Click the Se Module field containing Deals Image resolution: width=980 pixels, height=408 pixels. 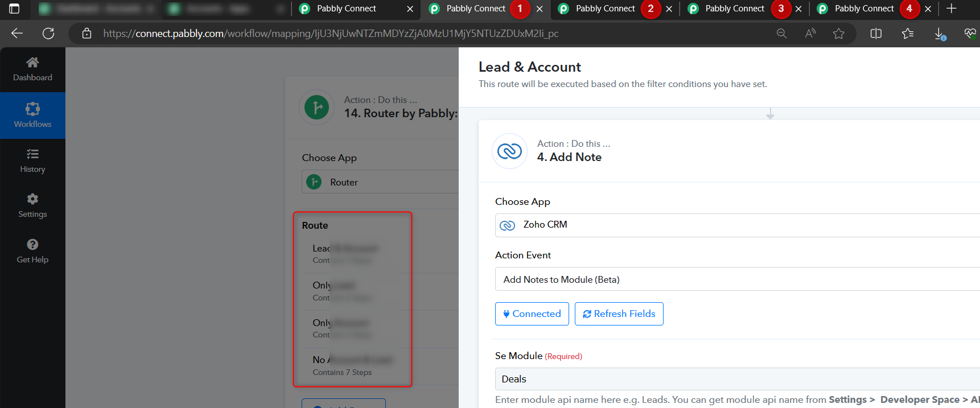tap(737, 379)
